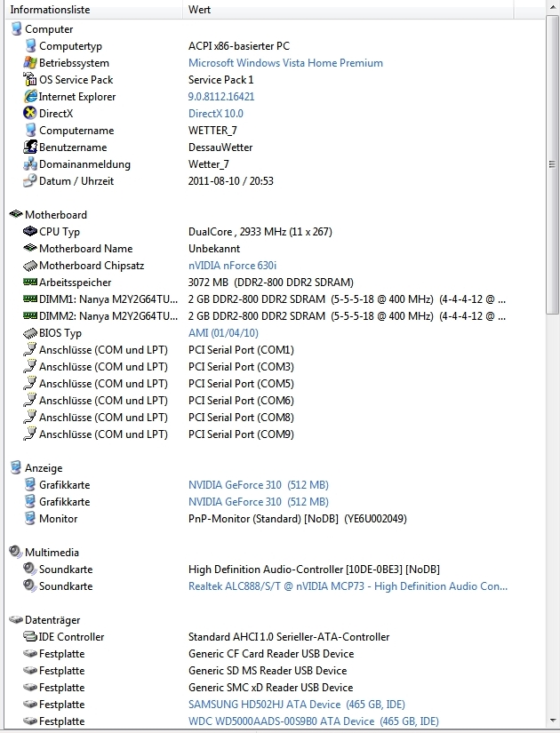Click the Motherboard section icon
Viewport: 560px width, 733px height.
point(16,214)
